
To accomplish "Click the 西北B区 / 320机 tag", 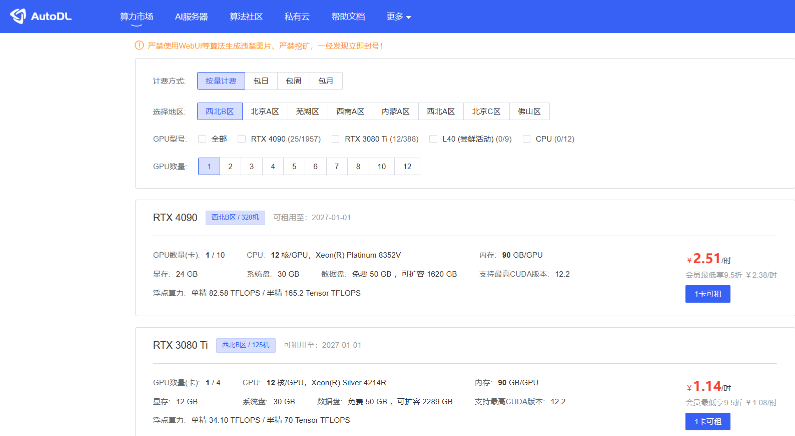I will click(235, 217).
